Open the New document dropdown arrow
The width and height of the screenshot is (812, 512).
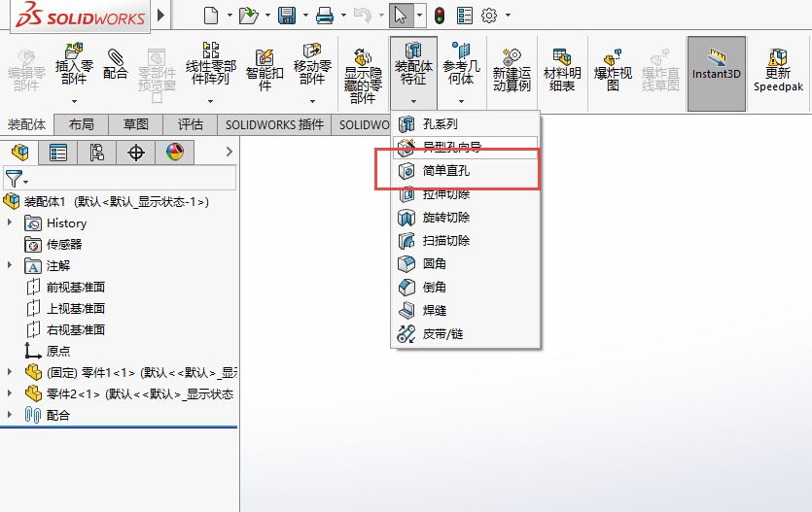click(x=229, y=15)
